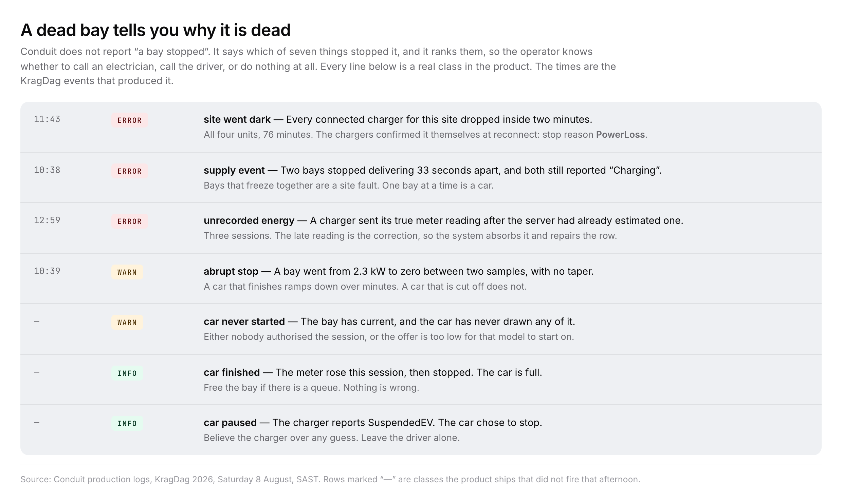Click the car paused title
The height and width of the screenshot is (504, 842).
point(230,423)
